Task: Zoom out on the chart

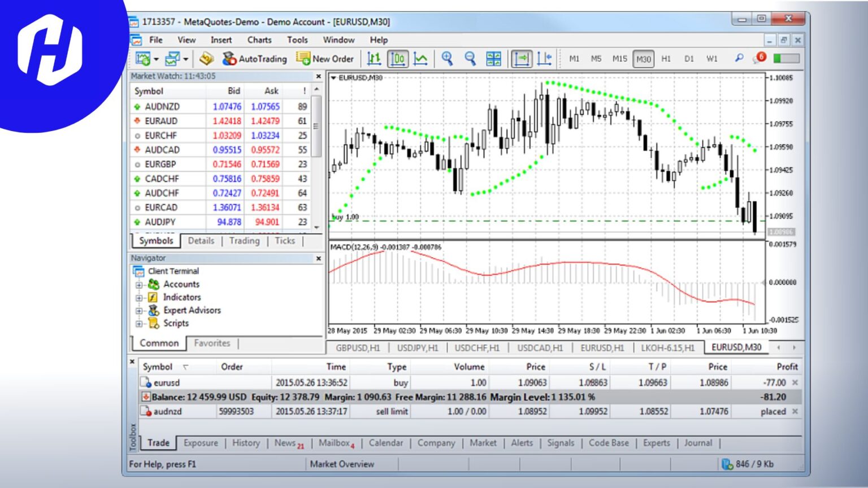Action: (470, 58)
